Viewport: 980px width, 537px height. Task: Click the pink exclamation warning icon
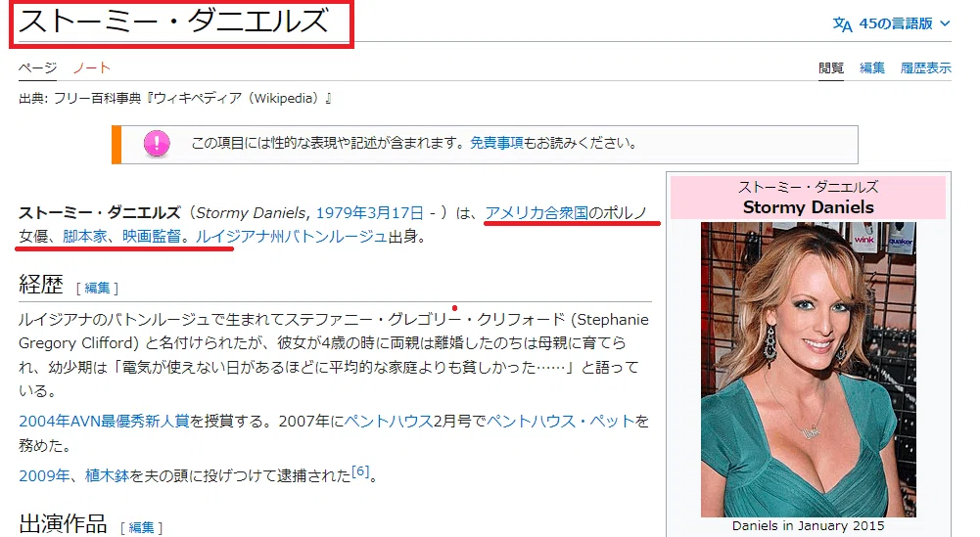tap(157, 144)
